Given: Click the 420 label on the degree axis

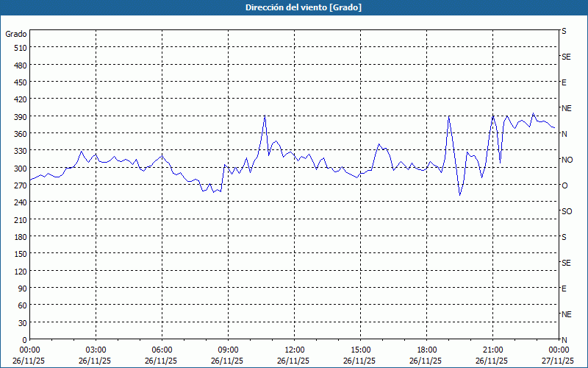Looking at the screenshot, I should coord(21,99).
